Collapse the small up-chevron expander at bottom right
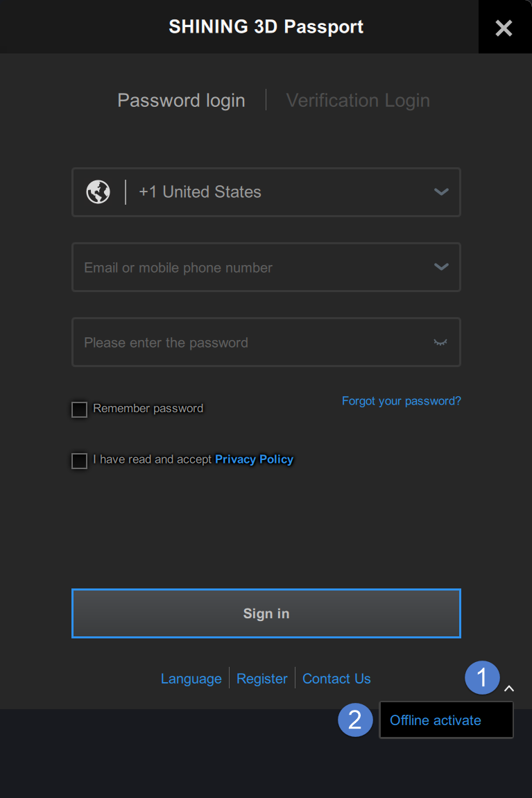The image size is (532, 798). 509,688
